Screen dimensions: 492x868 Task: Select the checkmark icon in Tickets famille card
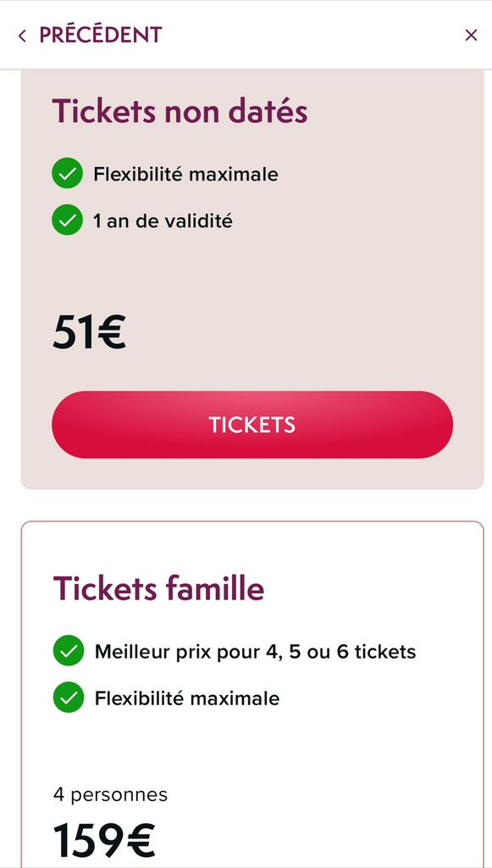point(67,698)
